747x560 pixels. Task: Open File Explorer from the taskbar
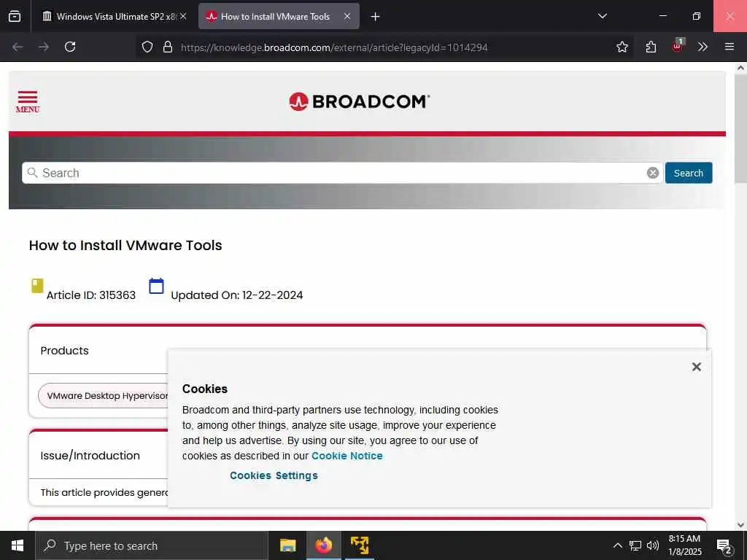pos(287,545)
